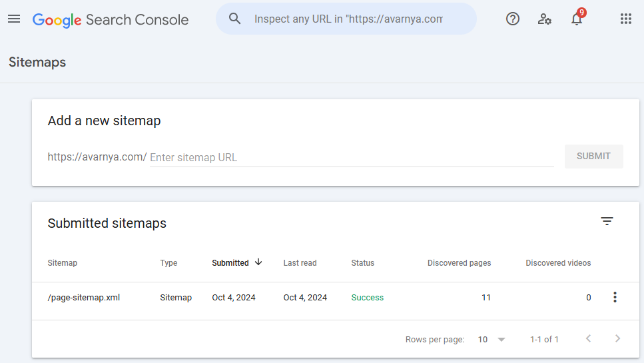Expand the Rows per page dropdown
The image size is (644, 363).
pos(491,340)
